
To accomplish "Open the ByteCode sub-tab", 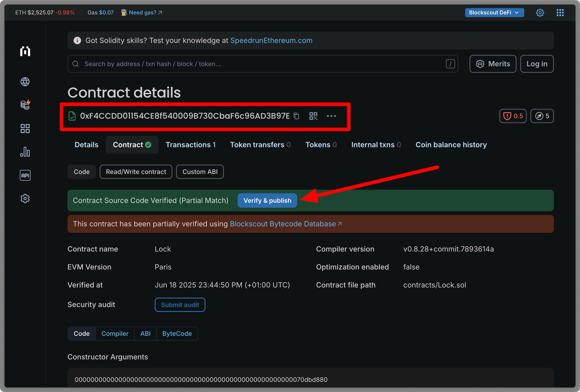I will pyautogui.click(x=177, y=333).
